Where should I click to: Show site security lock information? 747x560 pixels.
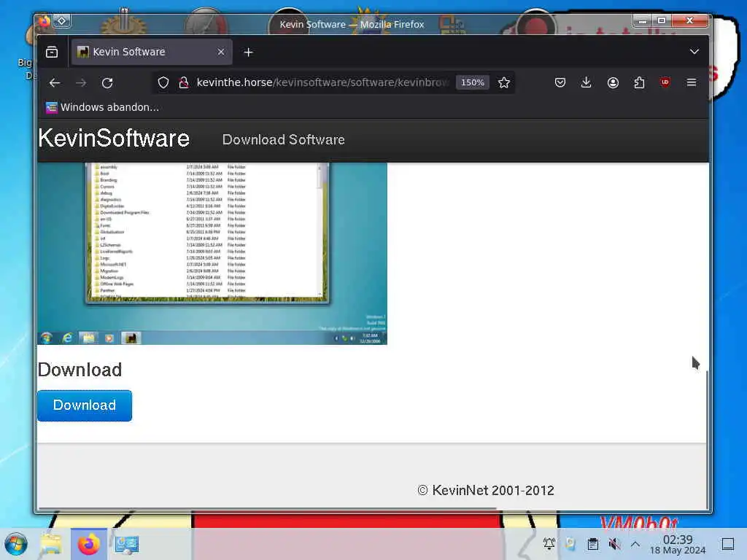183,83
